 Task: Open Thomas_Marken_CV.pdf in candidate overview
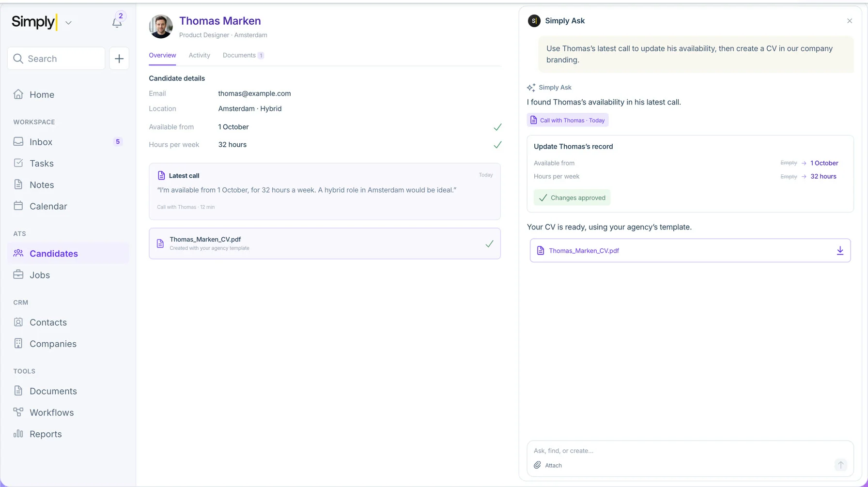pyautogui.click(x=325, y=243)
